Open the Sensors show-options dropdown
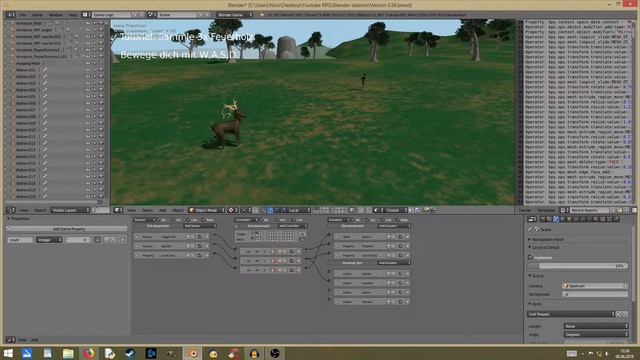This screenshot has width=640, height=360. (x=145, y=220)
